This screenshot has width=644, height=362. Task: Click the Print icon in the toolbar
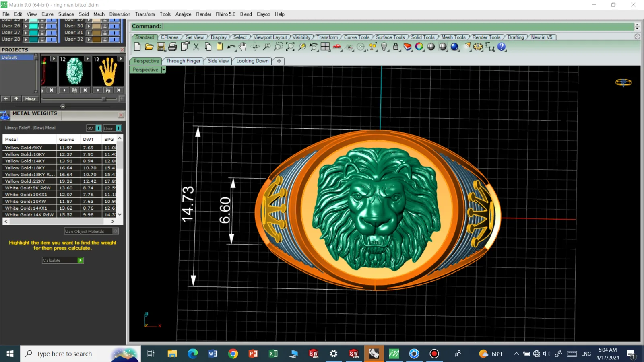pyautogui.click(x=172, y=47)
